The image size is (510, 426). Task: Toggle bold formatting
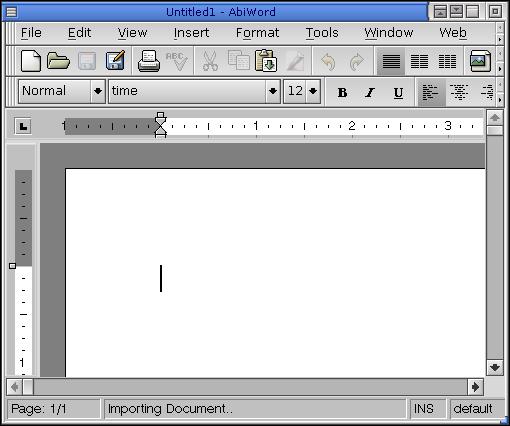pyautogui.click(x=342, y=92)
